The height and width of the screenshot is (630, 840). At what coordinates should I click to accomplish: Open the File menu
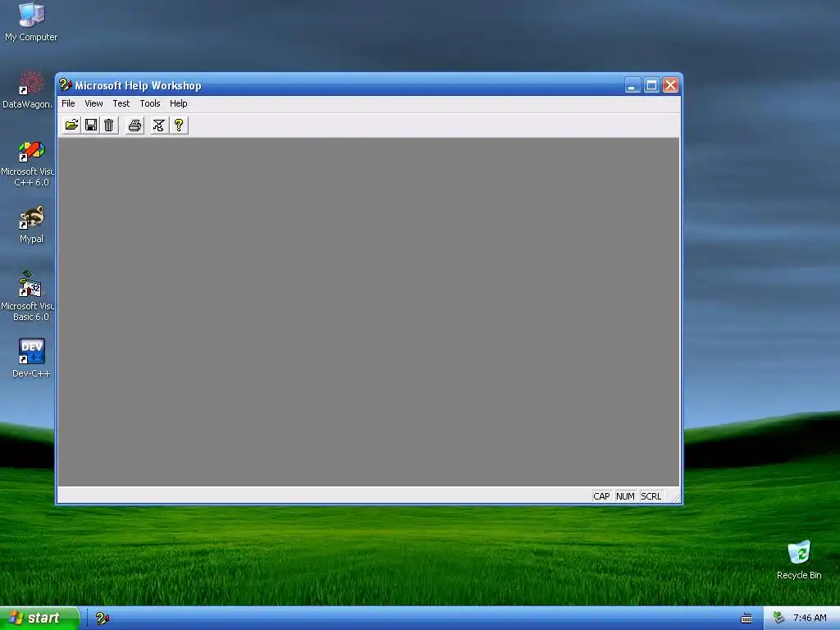(69, 103)
